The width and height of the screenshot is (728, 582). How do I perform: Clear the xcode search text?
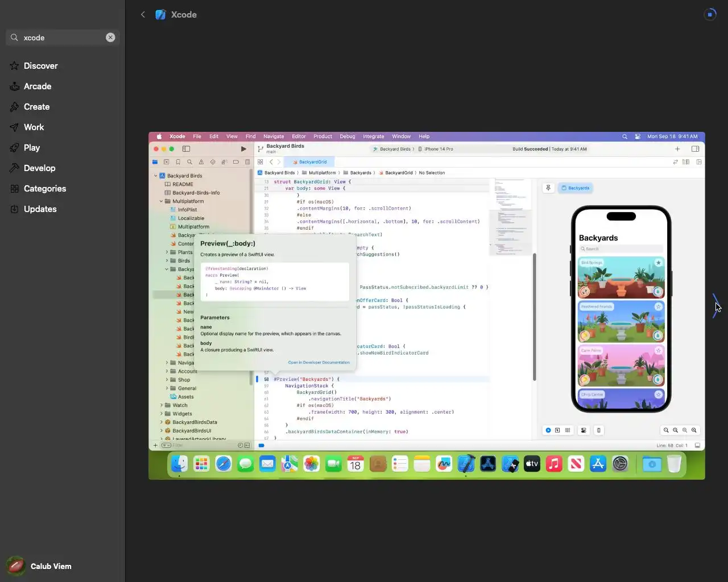click(x=110, y=38)
